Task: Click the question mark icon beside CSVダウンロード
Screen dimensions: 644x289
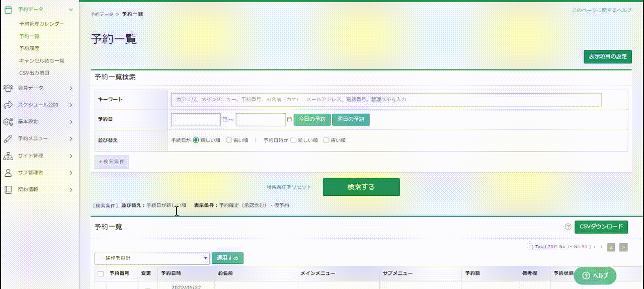Action: [x=568, y=227]
